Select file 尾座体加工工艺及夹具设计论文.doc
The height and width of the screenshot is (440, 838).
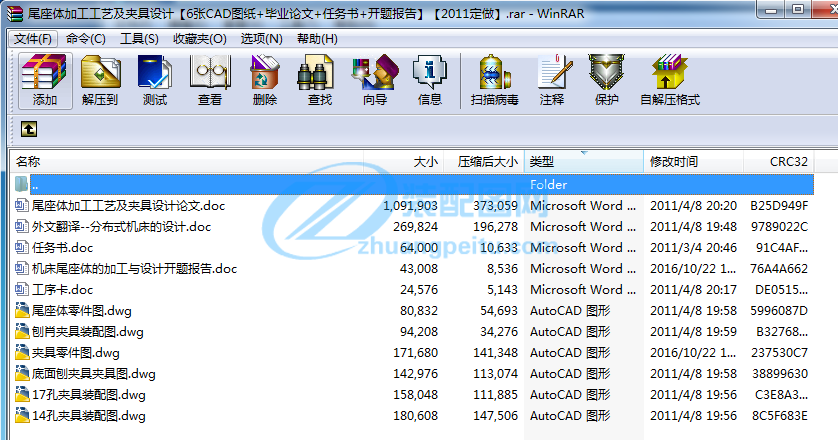click(128, 205)
